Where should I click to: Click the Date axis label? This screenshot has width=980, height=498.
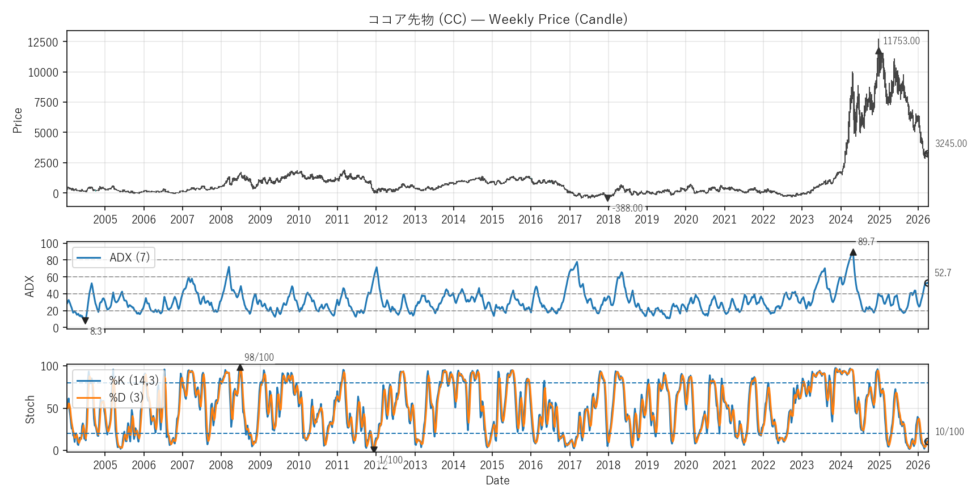[497, 480]
